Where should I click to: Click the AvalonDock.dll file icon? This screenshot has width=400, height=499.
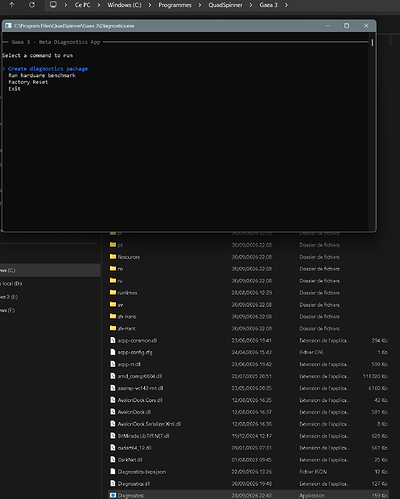(113, 412)
